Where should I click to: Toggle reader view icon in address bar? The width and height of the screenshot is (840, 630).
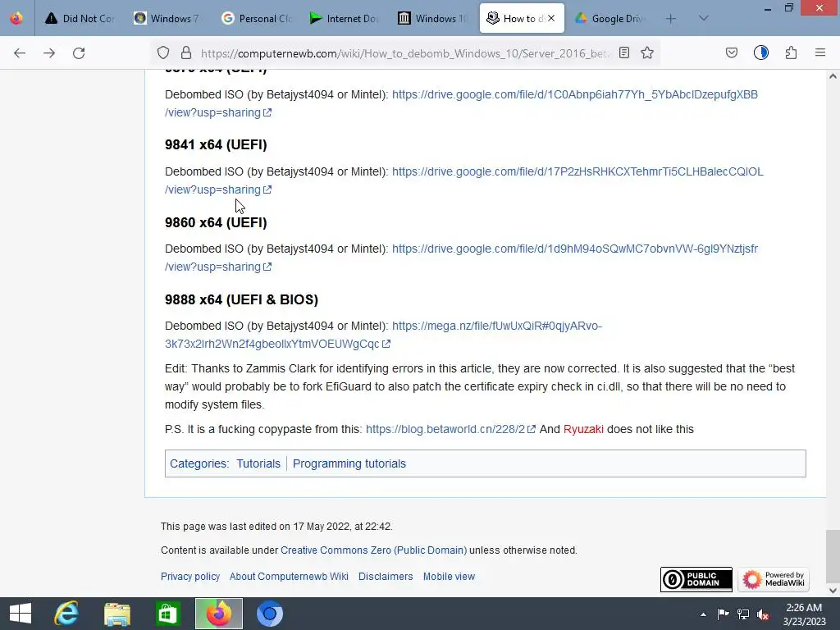(x=624, y=52)
